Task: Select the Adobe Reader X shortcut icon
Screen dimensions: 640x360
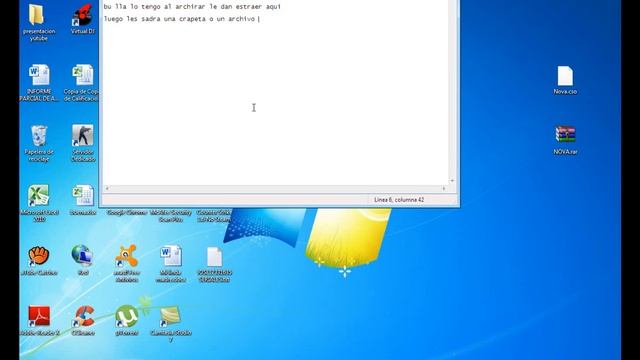Action: (39, 317)
